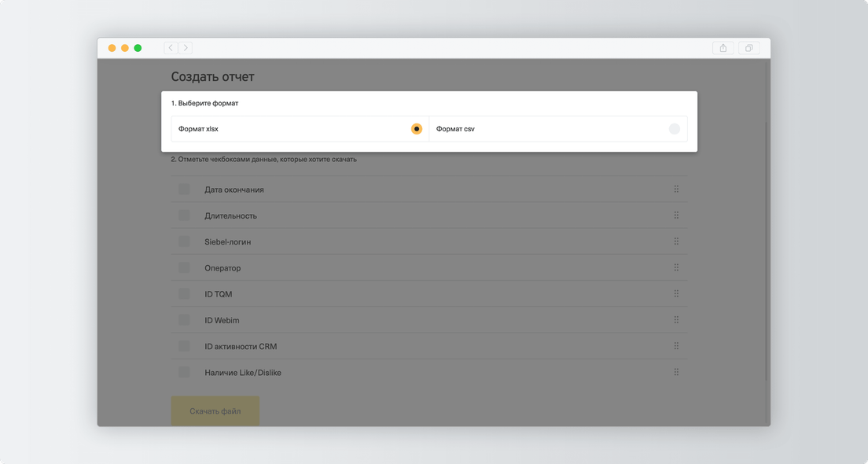Viewport: 868px width, 464px height.
Task: Open the browser share icon
Action: point(723,48)
